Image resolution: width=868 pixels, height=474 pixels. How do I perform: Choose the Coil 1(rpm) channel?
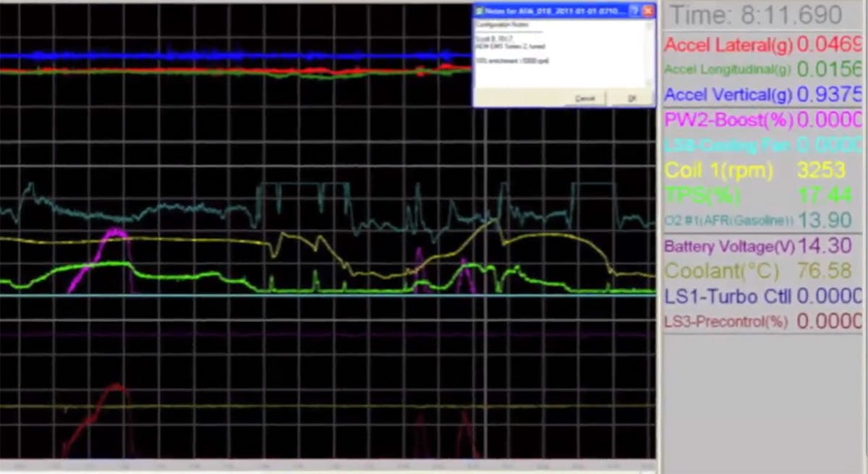point(718,171)
